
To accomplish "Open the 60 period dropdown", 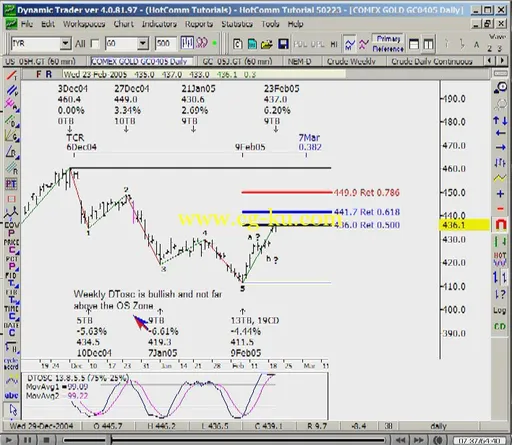I will tap(143, 43).
